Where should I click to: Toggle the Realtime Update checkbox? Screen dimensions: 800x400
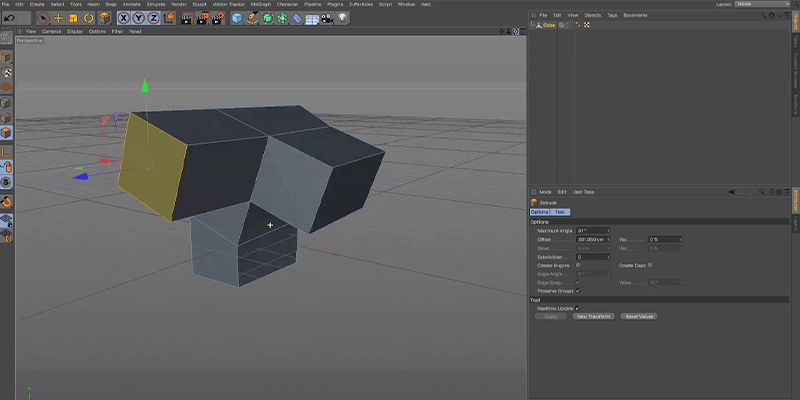click(578, 308)
